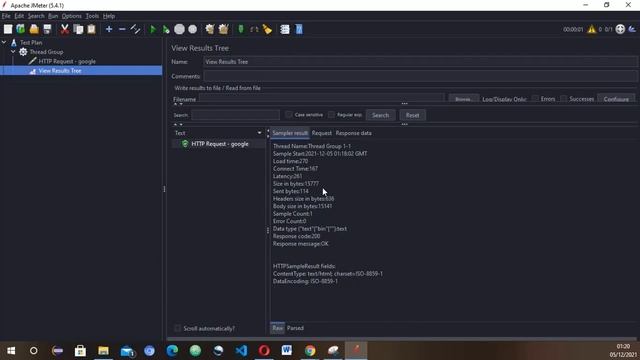Open the Templates icon in the toolbar

(x=20, y=29)
